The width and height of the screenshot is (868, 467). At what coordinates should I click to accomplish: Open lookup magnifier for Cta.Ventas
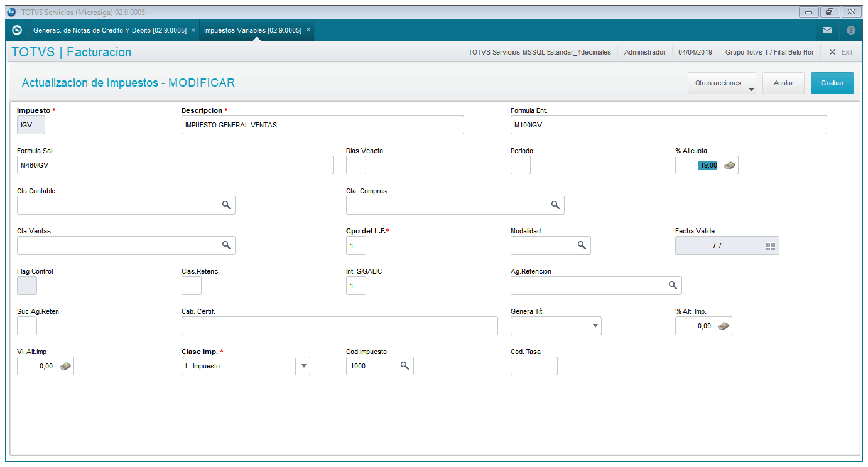point(226,245)
